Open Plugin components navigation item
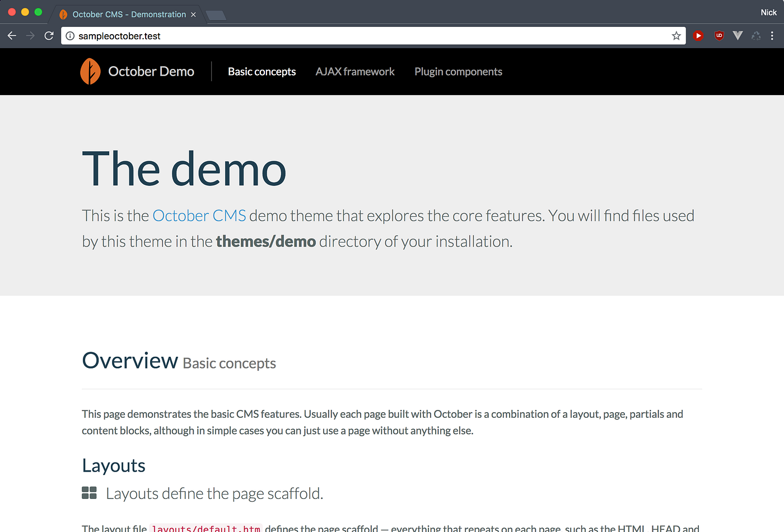The image size is (784, 532). point(458,71)
